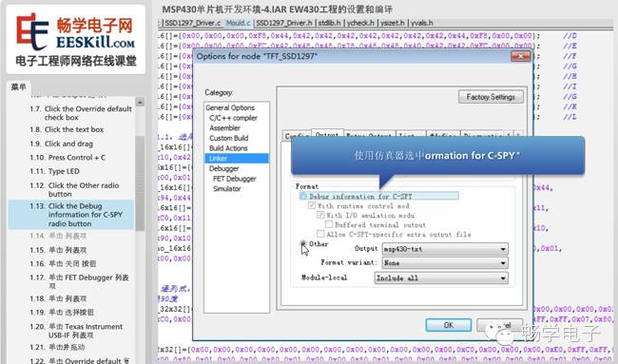Select FET Debugger category
The height and width of the screenshot is (364, 618).
click(235, 179)
